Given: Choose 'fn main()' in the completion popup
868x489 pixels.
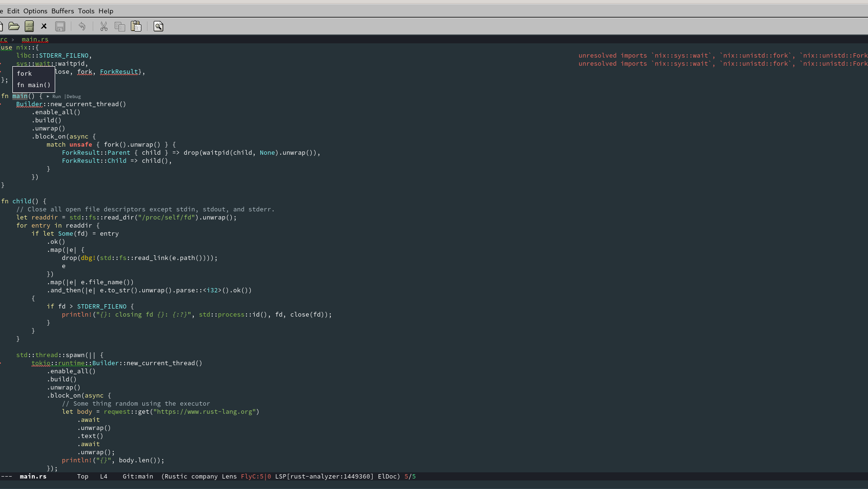Looking at the screenshot, I should [x=33, y=85].
